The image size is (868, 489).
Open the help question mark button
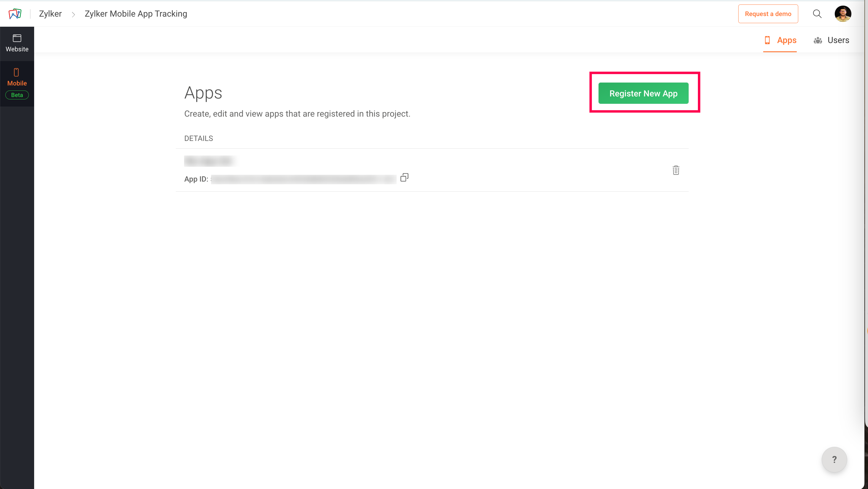click(834, 459)
